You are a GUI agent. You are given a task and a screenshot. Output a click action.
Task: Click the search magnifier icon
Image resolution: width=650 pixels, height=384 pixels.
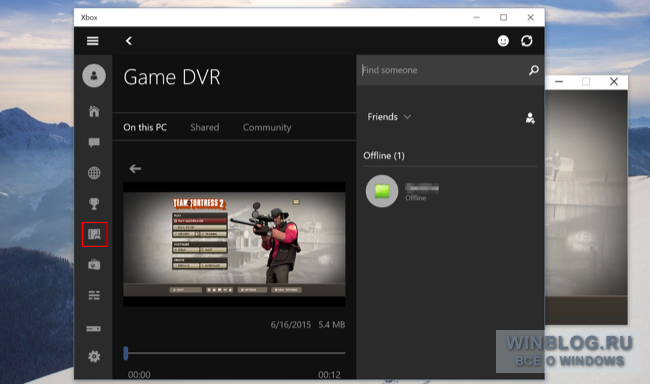point(534,70)
